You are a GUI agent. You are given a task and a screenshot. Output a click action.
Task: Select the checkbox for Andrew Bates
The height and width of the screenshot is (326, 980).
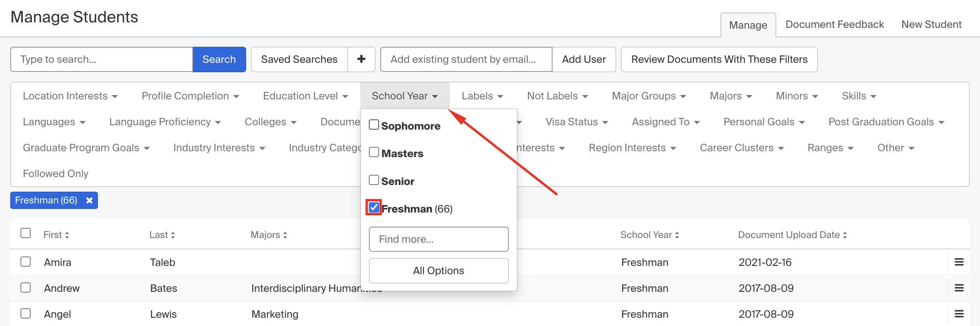26,288
